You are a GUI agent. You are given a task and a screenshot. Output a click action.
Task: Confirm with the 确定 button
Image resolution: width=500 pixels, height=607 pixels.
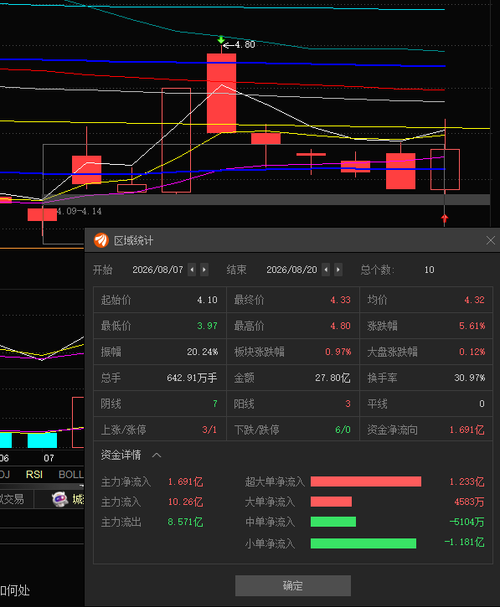point(293,585)
